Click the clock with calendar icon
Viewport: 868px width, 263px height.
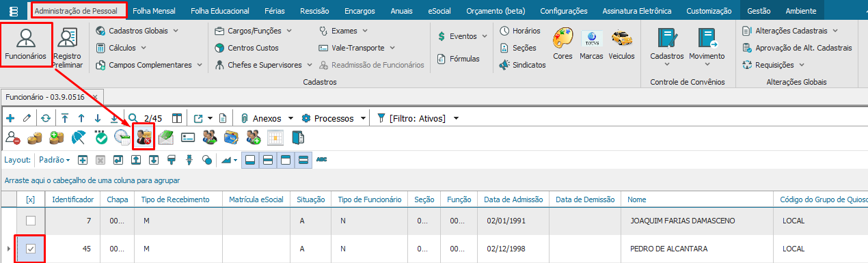122,137
